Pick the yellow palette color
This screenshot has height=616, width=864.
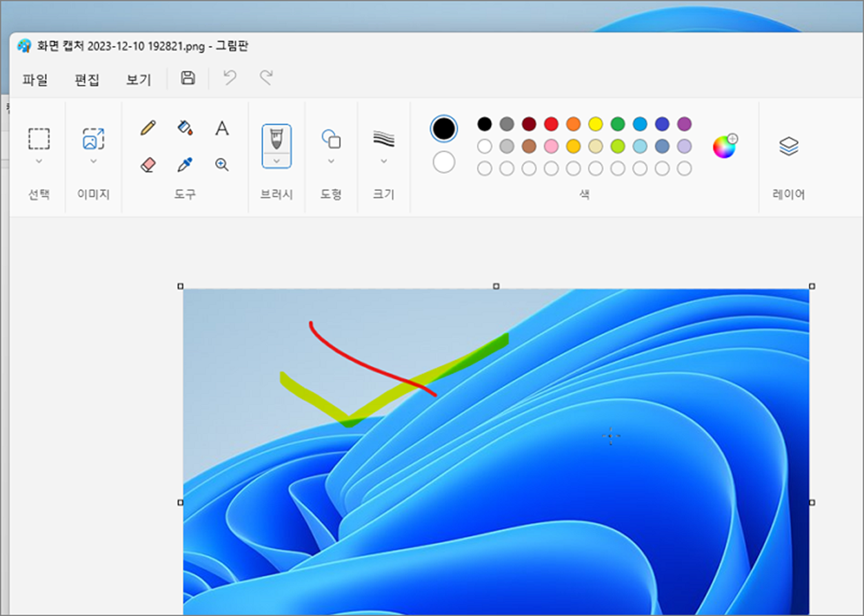pyautogui.click(x=595, y=124)
